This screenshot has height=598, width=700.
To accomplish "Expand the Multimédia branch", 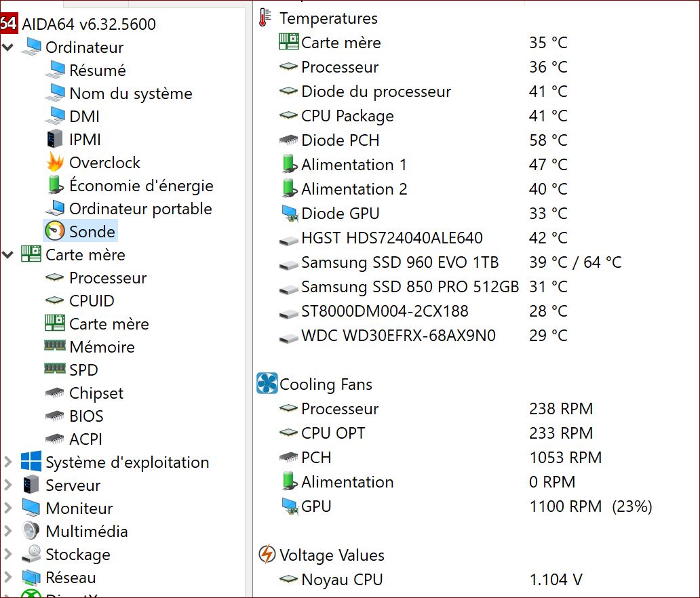I will [x=7, y=531].
